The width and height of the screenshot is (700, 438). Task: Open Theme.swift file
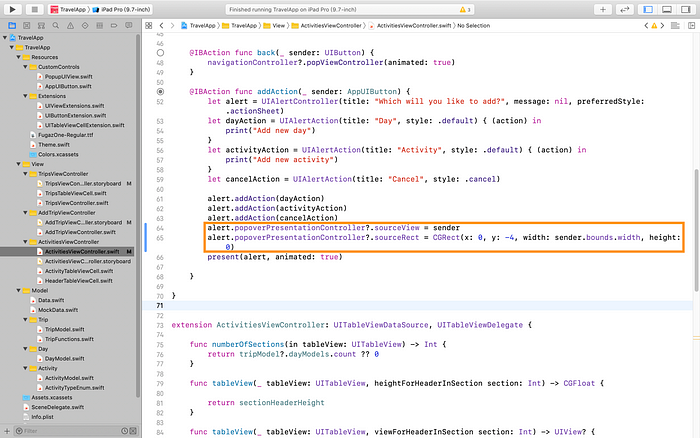[x=54, y=145]
